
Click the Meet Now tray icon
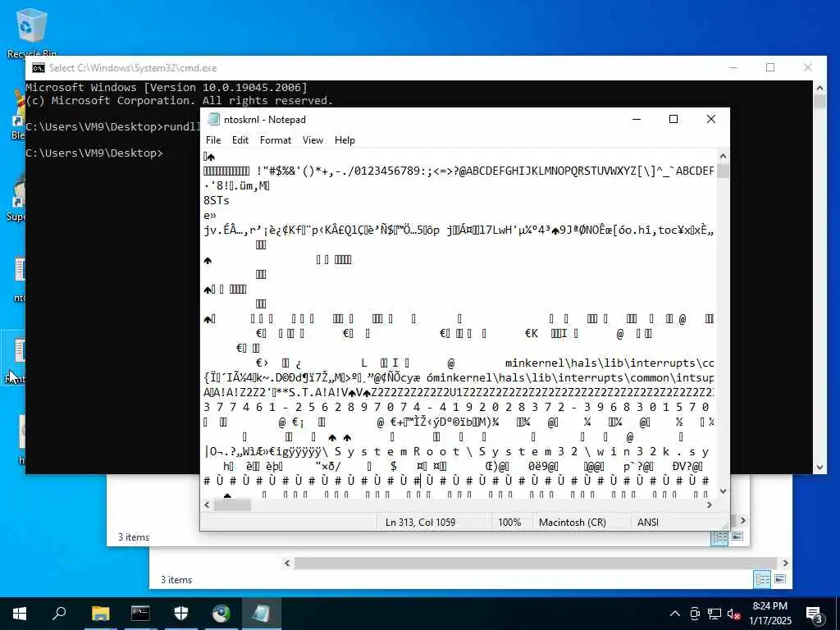694,614
